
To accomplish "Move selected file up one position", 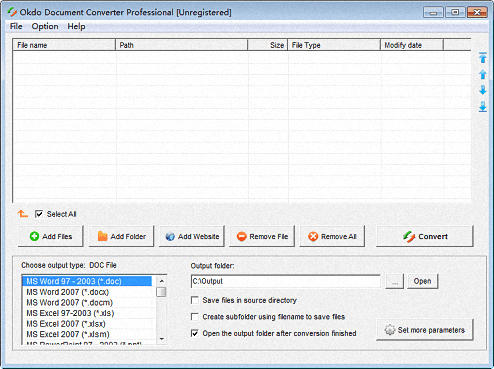I will [x=483, y=74].
